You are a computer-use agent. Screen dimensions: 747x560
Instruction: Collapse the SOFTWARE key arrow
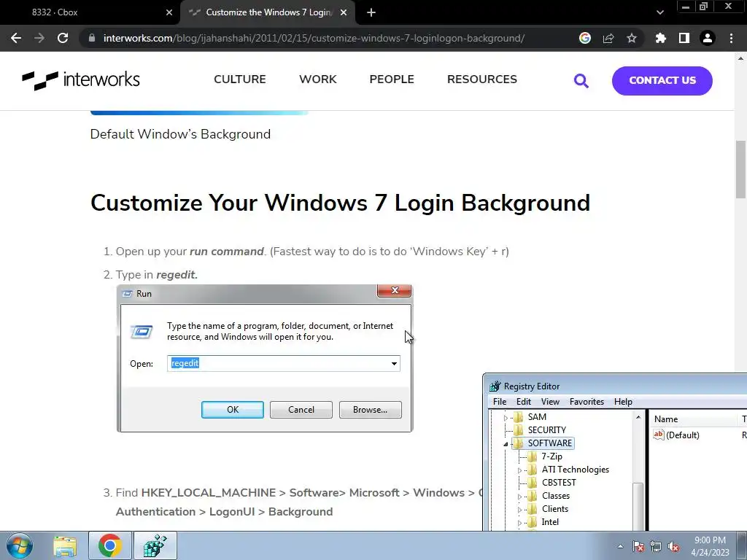[506, 444]
